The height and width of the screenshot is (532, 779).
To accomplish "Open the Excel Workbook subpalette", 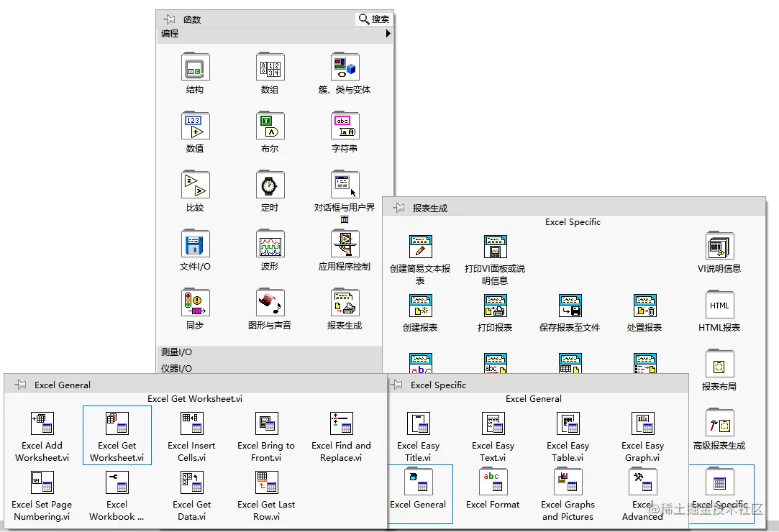I will 117,482.
